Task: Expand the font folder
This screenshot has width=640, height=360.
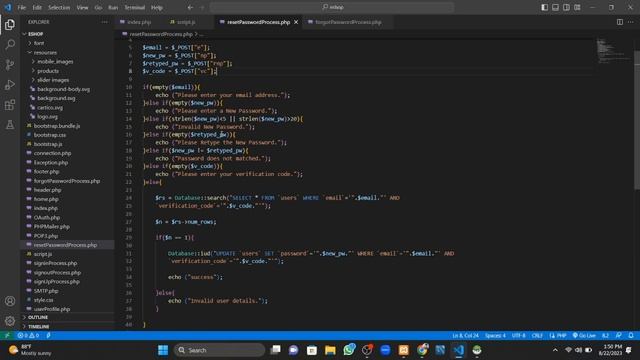Action: pos(39,43)
